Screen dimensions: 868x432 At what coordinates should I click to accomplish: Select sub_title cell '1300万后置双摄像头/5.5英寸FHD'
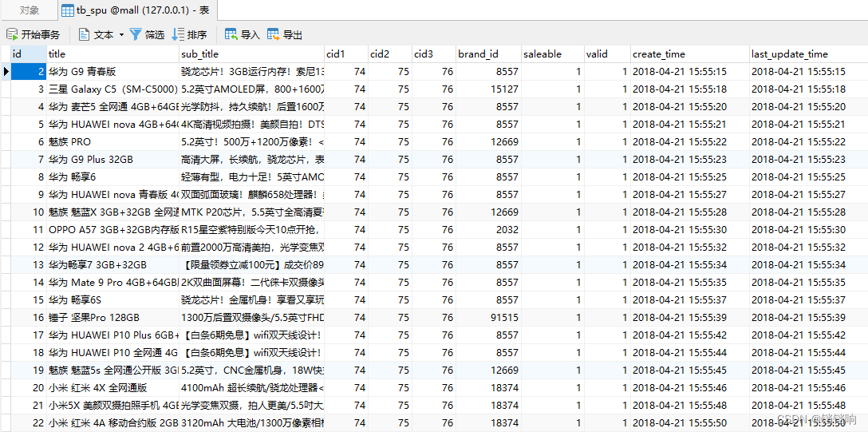[252, 317]
